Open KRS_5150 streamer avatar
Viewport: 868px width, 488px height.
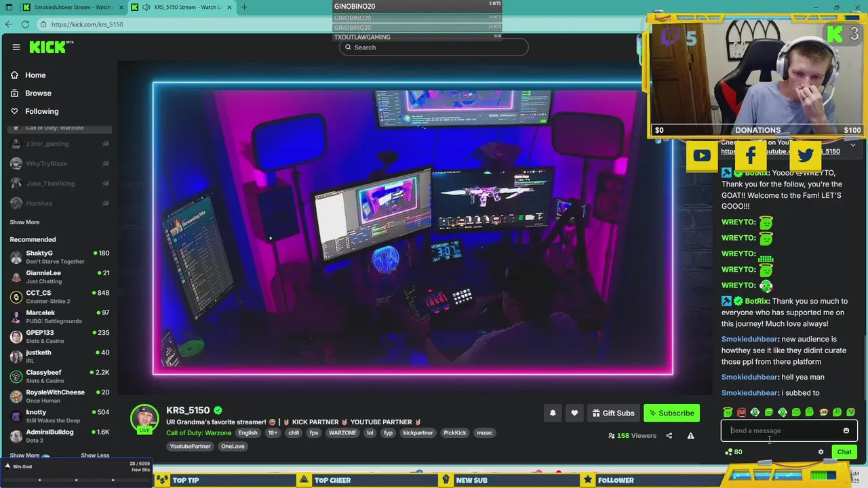[144, 418]
